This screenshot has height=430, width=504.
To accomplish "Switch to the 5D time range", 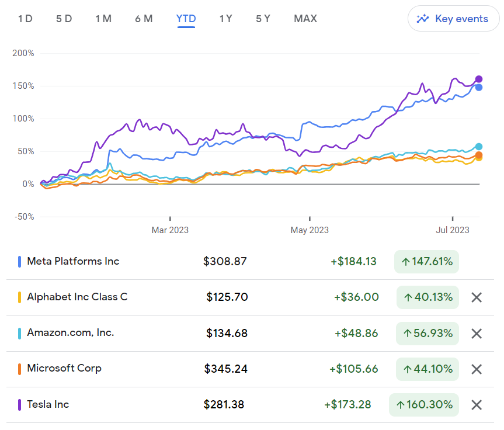I will pyautogui.click(x=64, y=19).
